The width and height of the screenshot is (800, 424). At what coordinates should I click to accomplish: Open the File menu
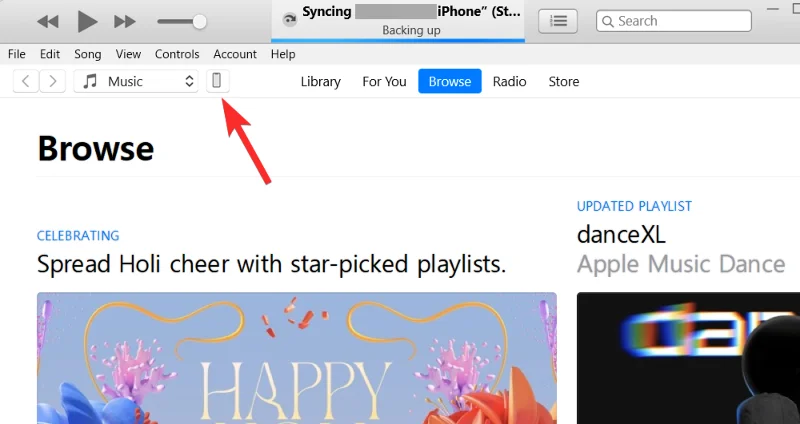pyautogui.click(x=17, y=54)
